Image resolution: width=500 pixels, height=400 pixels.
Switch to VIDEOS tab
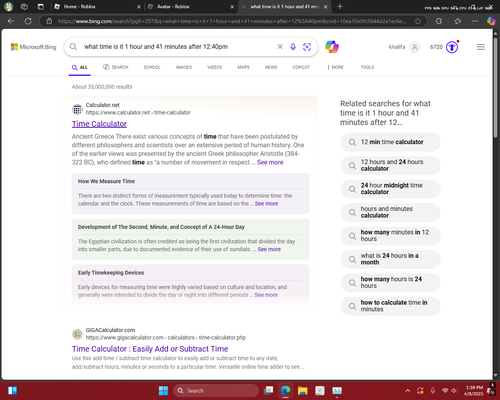click(214, 67)
